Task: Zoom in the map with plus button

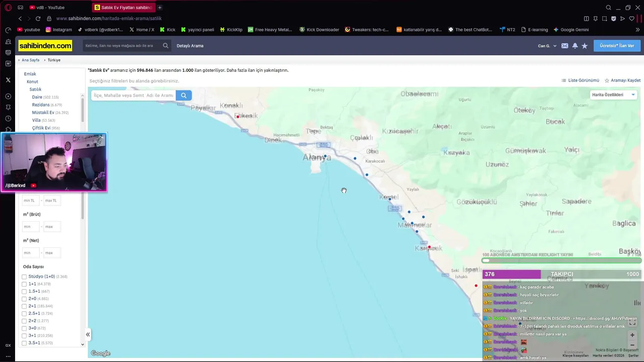Action: click(632, 335)
